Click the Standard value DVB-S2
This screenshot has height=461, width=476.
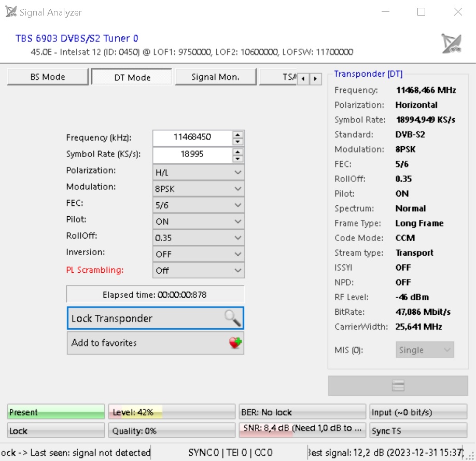click(x=410, y=134)
